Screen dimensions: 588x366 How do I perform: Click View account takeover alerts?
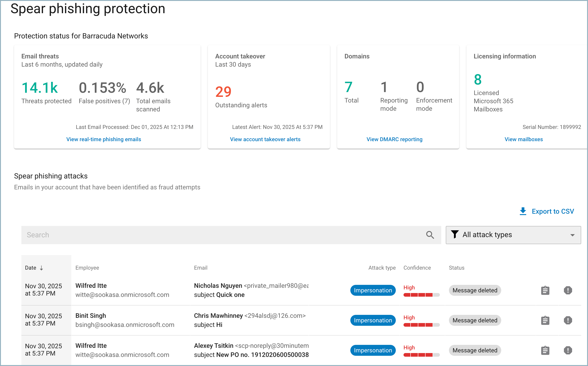tap(265, 139)
